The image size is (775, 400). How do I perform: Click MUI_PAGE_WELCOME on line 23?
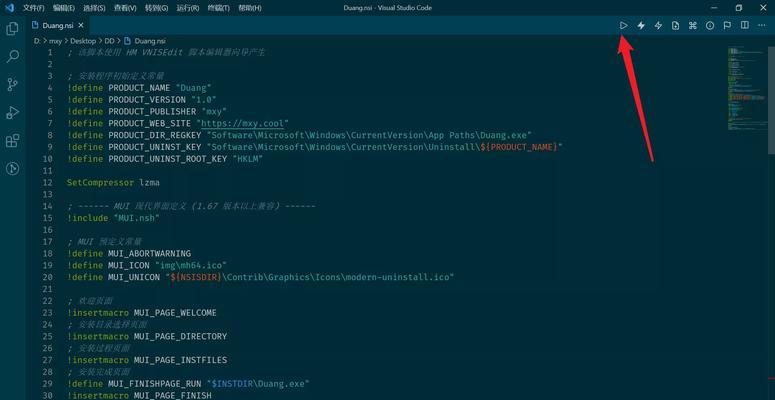point(175,312)
